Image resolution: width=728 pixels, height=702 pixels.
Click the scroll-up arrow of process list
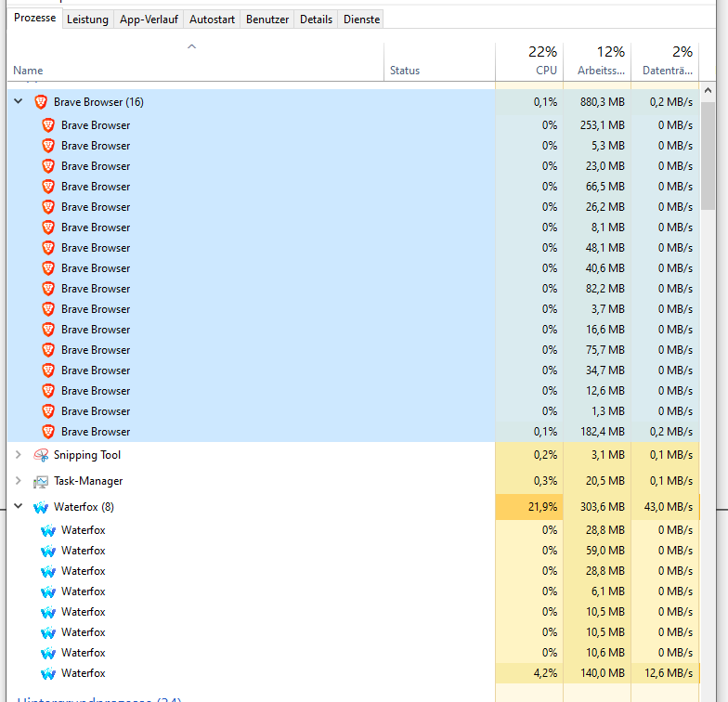[708, 91]
